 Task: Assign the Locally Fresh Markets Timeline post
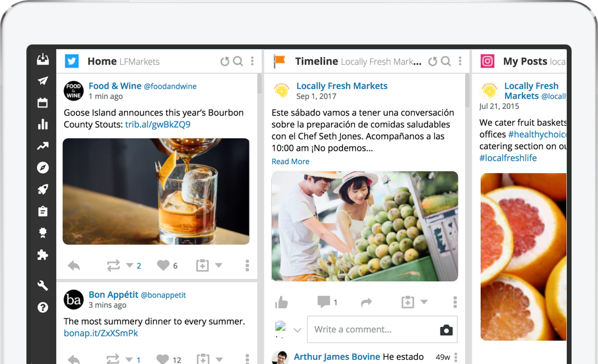tap(408, 302)
